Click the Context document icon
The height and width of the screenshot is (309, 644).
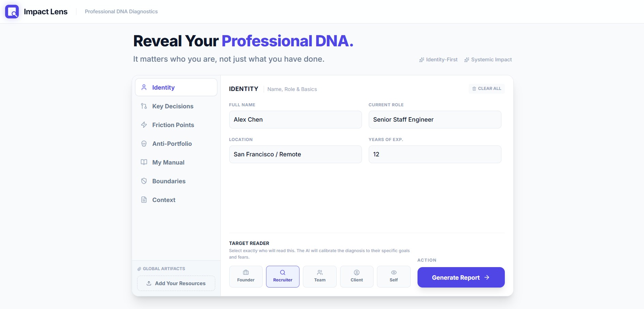click(144, 200)
